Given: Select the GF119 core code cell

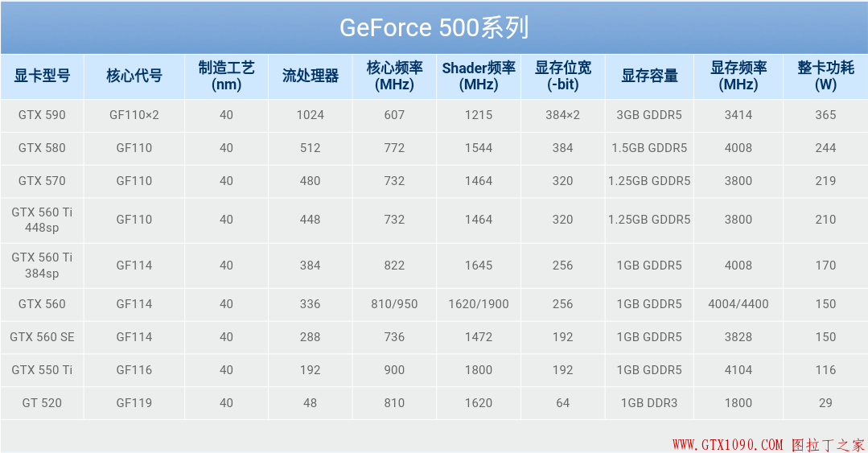Looking at the screenshot, I should click(134, 403).
